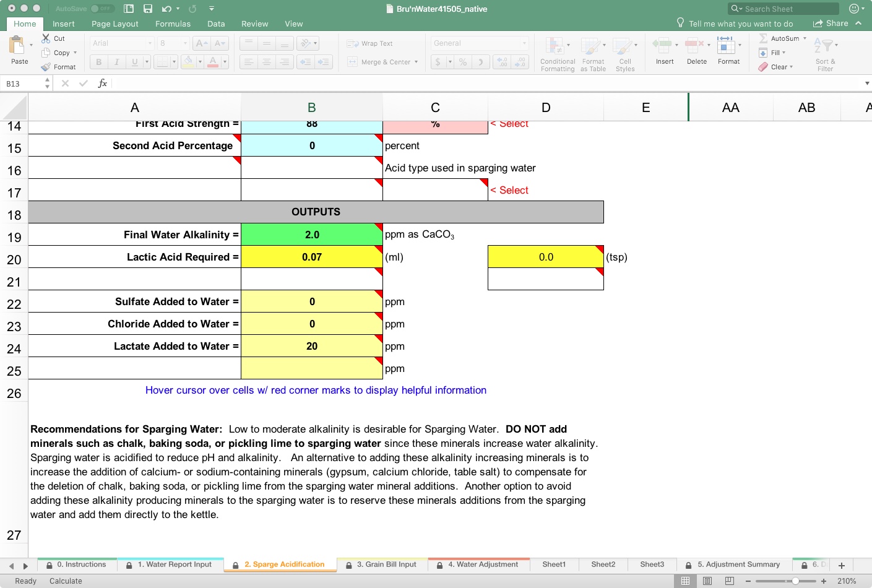Click the Save icon in title bar

[148, 9]
